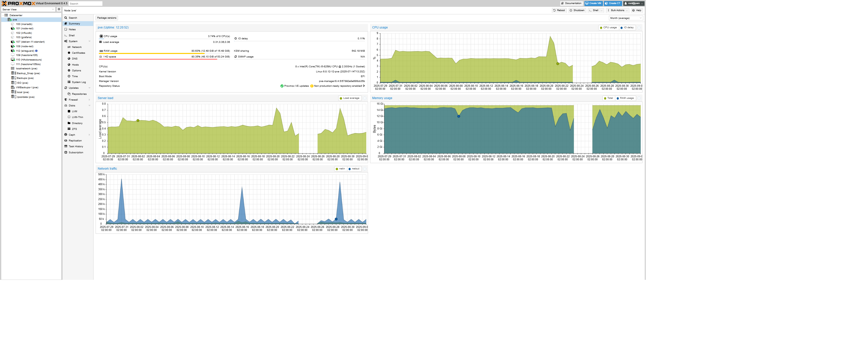Click the top Search input field
This screenshot has height=358, width=868.
coord(86,4)
